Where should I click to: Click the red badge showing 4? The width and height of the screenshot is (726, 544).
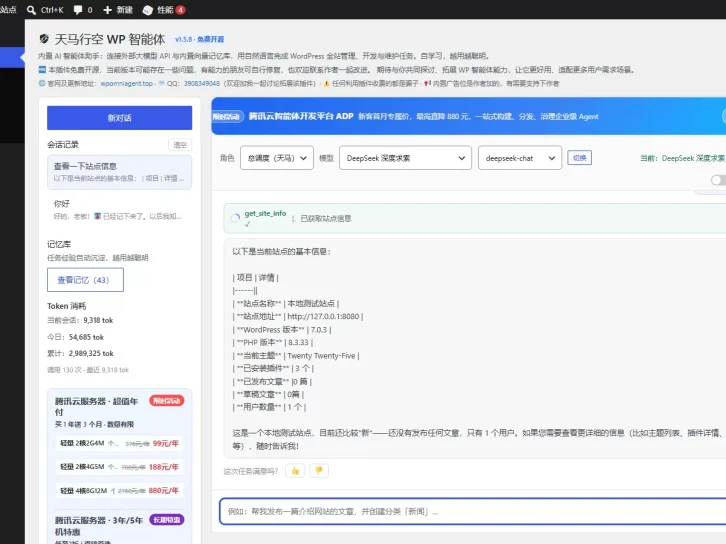tap(181, 10)
